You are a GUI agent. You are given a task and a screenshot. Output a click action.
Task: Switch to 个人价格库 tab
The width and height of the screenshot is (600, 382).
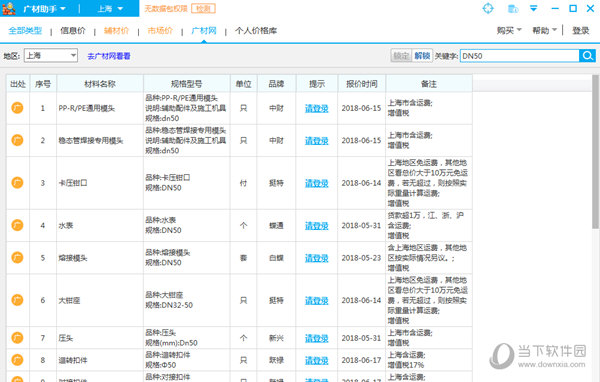click(256, 31)
